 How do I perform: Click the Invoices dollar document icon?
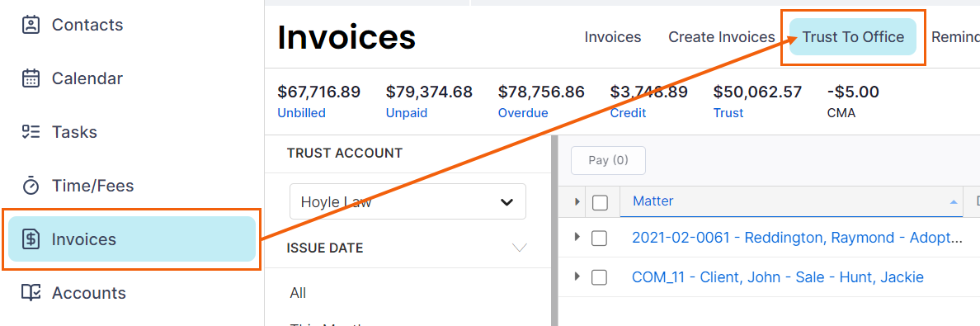[31, 239]
